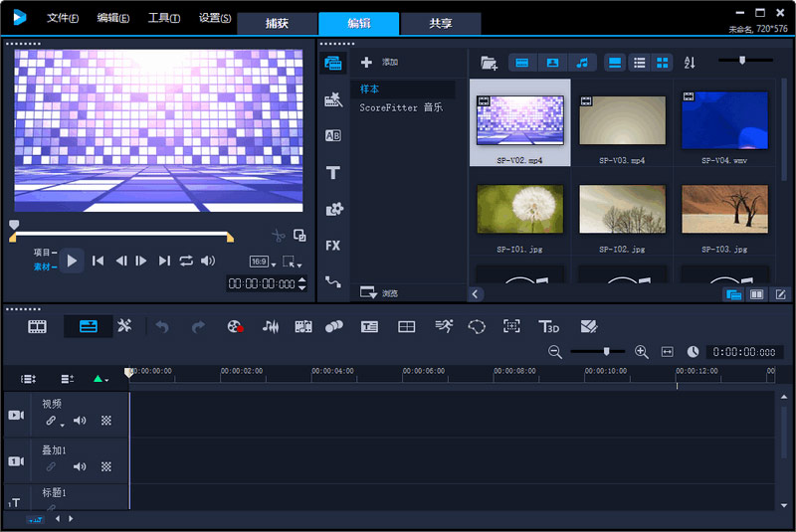
Task: Open the FX filter library panel
Action: 333,245
